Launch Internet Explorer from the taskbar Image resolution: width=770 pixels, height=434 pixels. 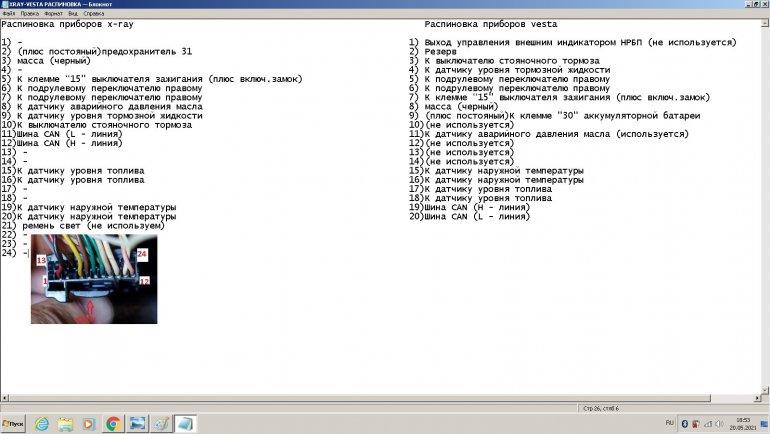tap(42, 424)
